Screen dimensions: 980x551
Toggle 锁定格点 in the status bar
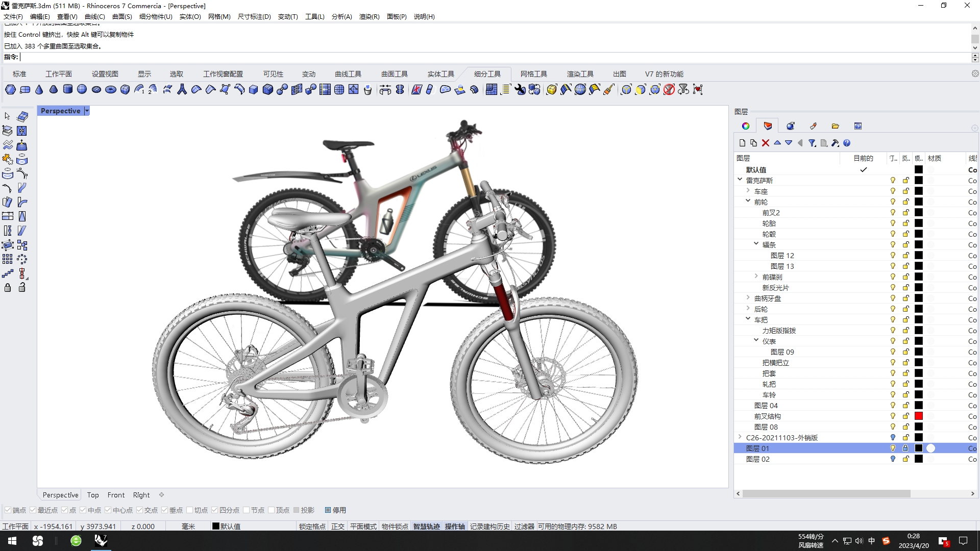coord(312,527)
